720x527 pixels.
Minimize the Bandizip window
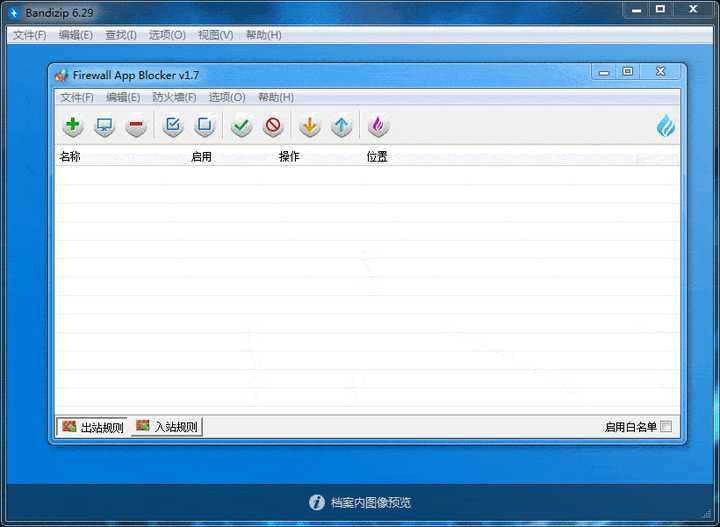[636, 10]
